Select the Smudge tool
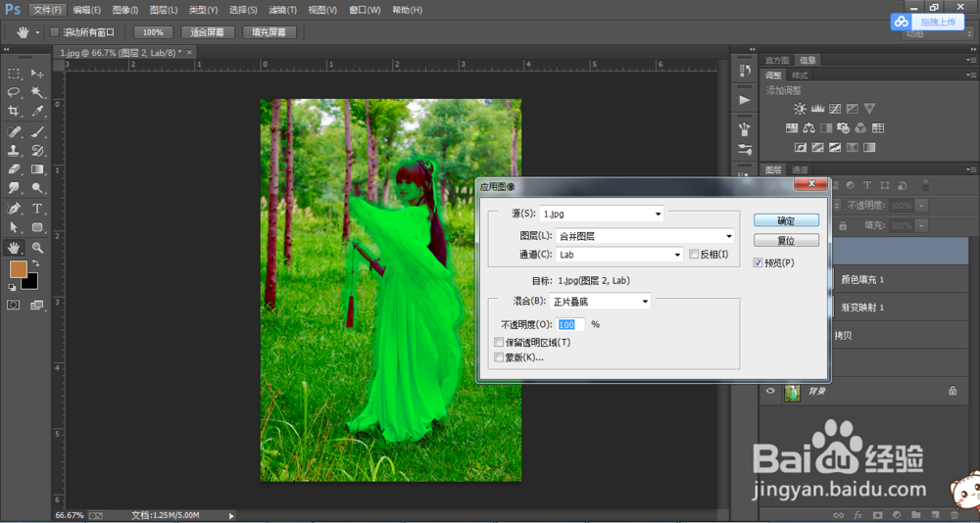Screen dimensions: 980x523 [14, 188]
